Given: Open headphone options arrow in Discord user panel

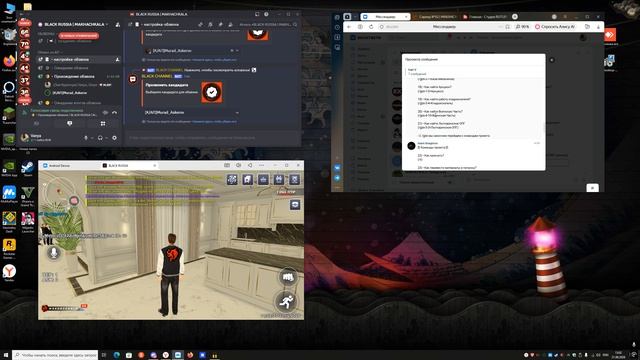Looking at the screenshot, I should pyautogui.click(x=106, y=138).
